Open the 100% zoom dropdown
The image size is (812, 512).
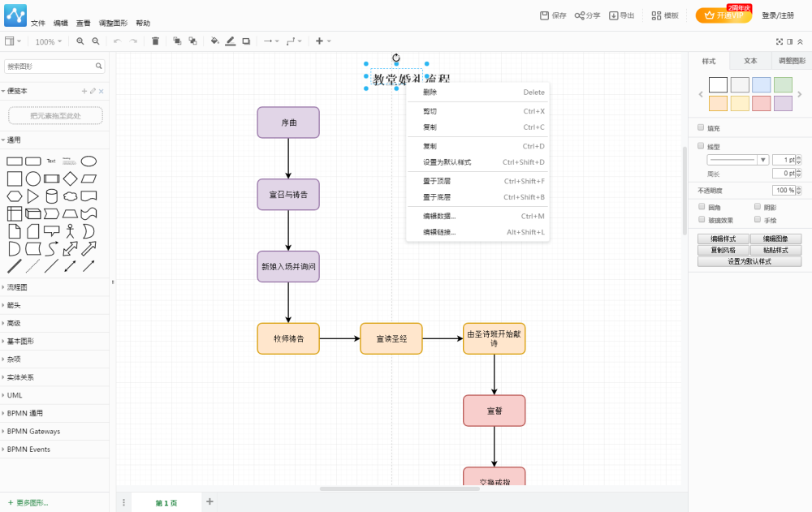[x=49, y=41]
